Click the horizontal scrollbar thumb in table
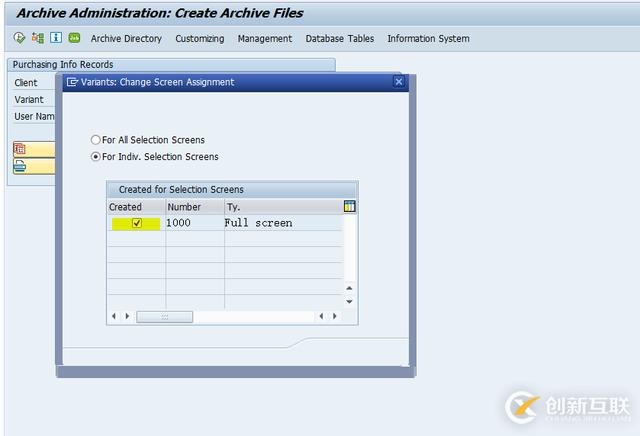 [x=164, y=316]
